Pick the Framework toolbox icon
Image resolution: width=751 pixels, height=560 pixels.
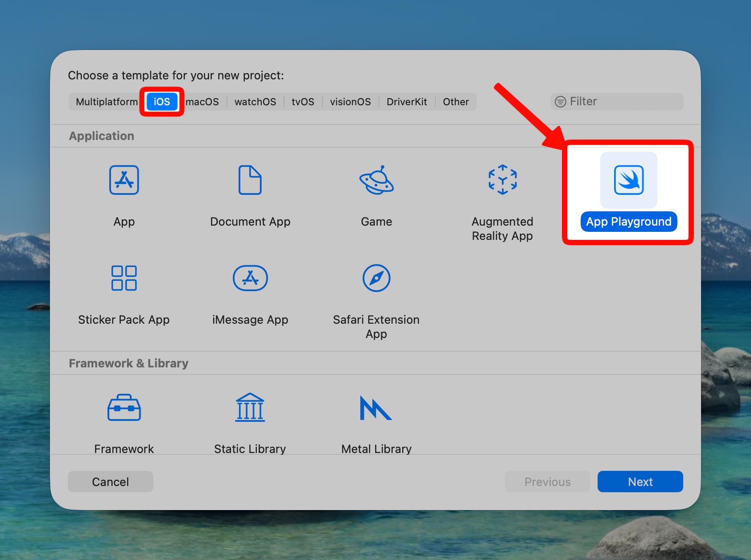pos(124,408)
